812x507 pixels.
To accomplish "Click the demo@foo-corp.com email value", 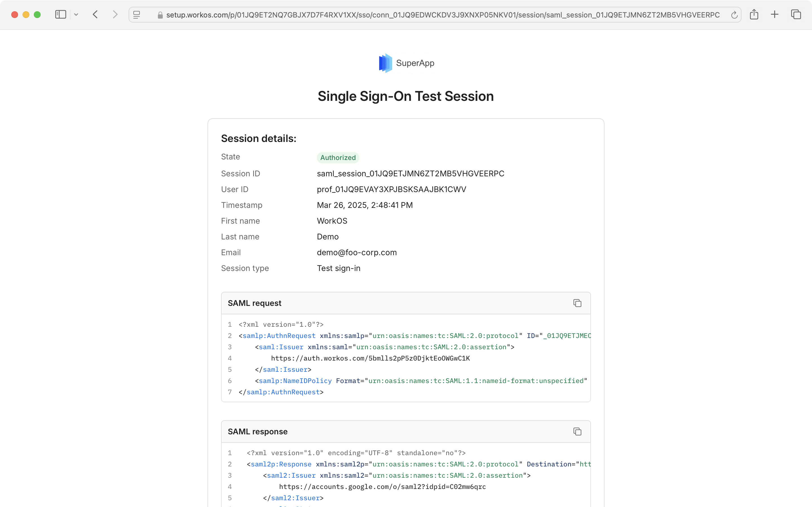I will 357,252.
